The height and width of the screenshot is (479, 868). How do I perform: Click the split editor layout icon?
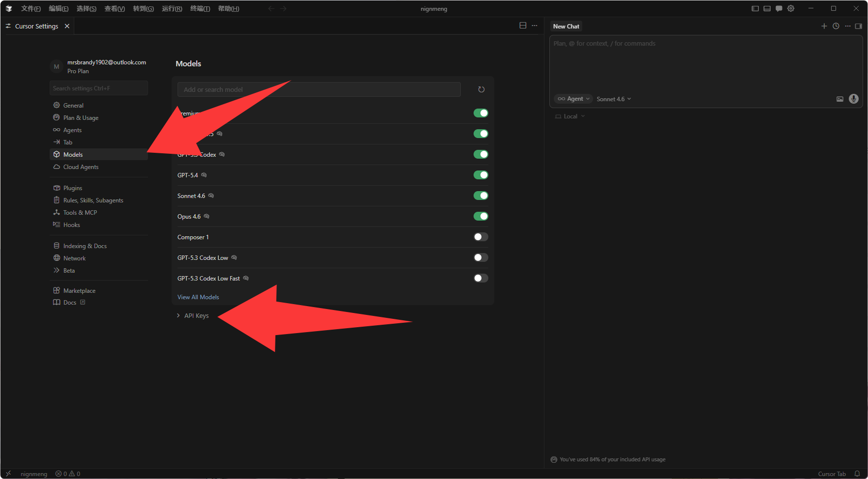coord(523,26)
